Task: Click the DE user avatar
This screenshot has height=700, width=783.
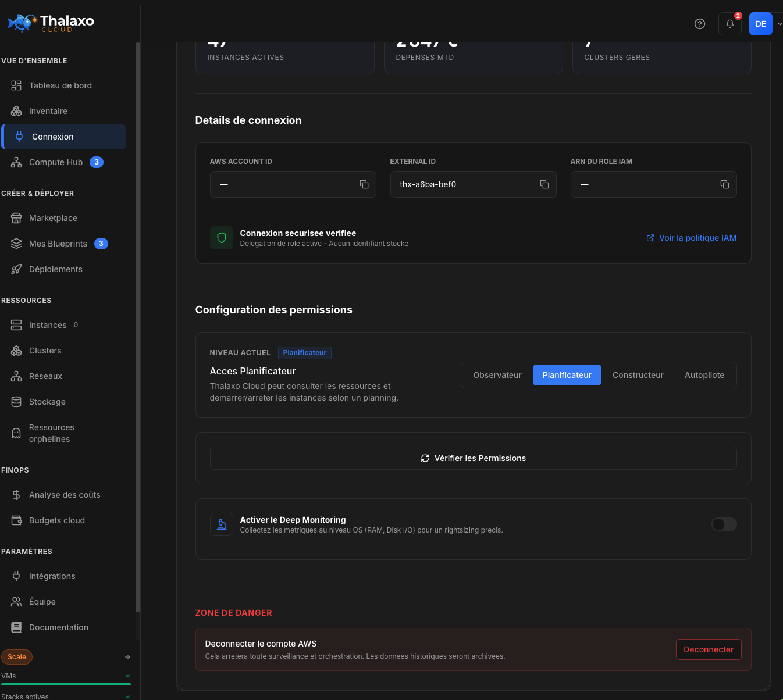Action: pyautogui.click(x=760, y=24)
